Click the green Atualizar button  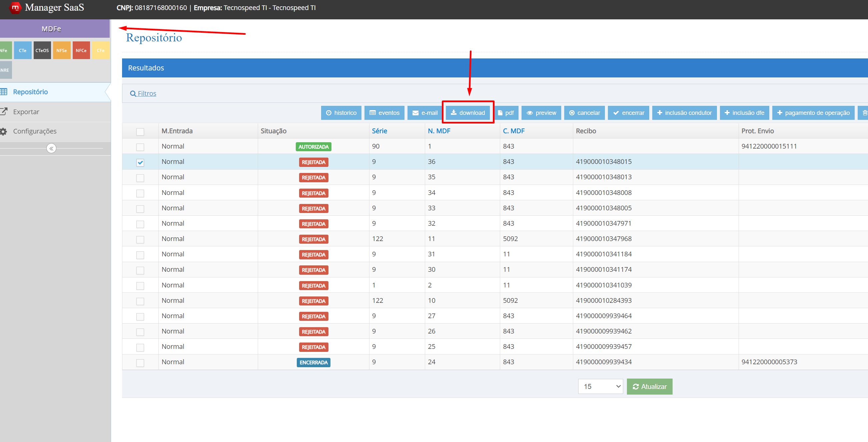click(x=650, y=386)
